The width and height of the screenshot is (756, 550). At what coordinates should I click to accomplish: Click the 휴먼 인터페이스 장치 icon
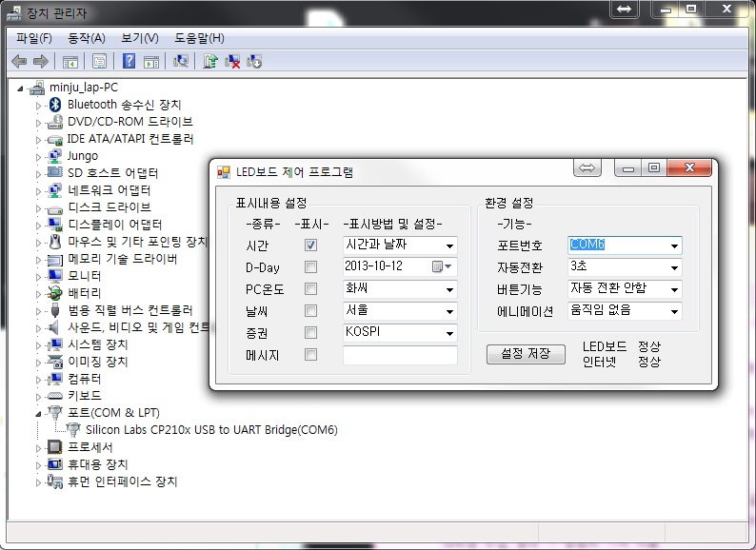(x=55, y=481)
